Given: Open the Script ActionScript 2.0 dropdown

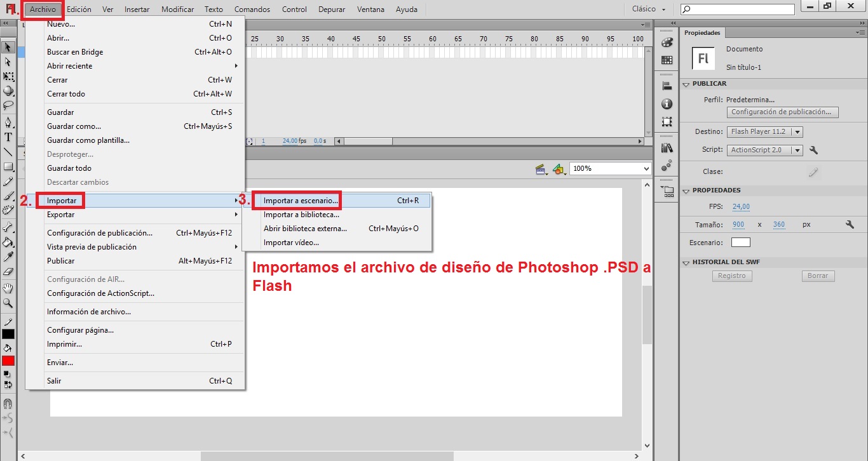Looking at the screenshot, I should tap(765, 150).
